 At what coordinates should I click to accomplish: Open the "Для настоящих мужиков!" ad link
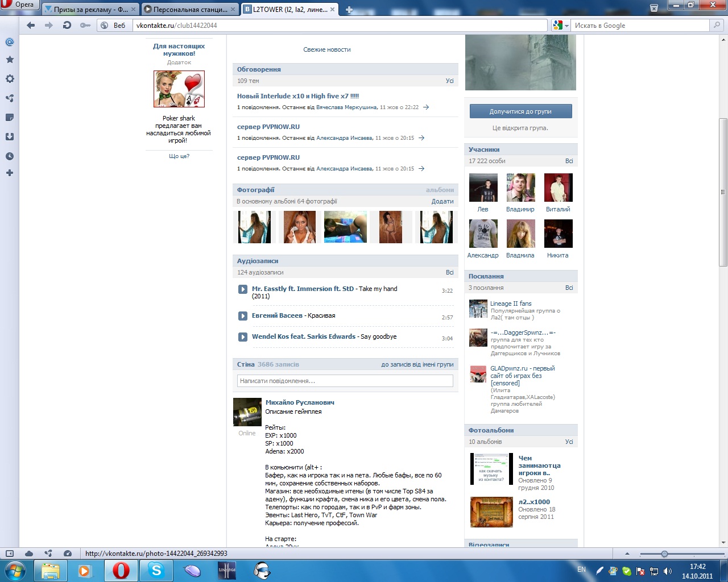click(x=179, y=50)
